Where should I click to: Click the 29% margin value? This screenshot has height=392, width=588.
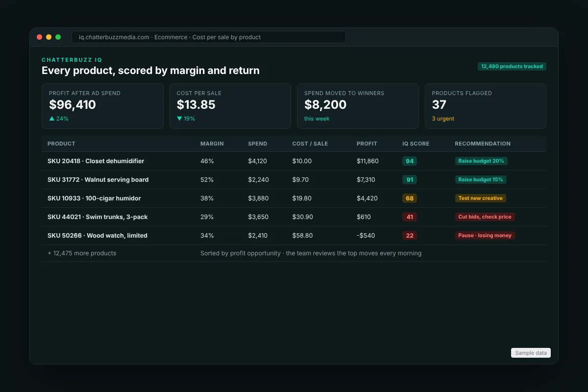[207, 217]
